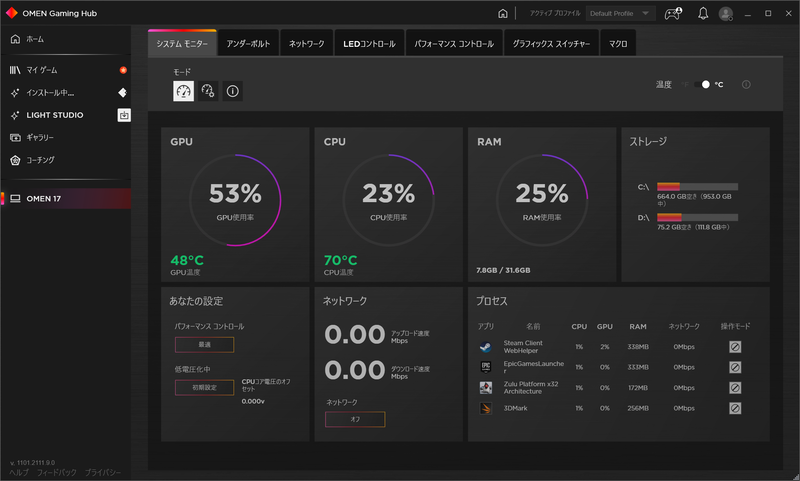Click the D:\ storage usage bar
This screenshot has height=481, width=800.
(x=697, y=217)
